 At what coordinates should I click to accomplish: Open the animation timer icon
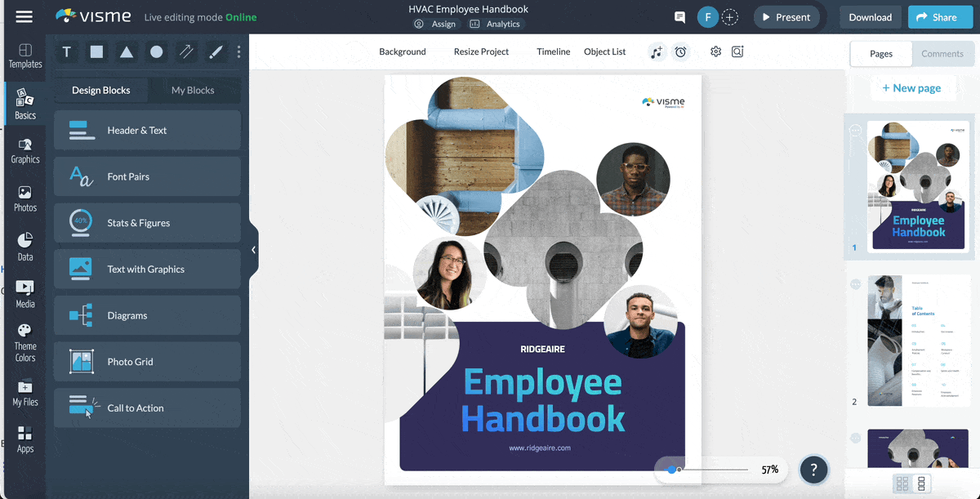click(681, 51)
